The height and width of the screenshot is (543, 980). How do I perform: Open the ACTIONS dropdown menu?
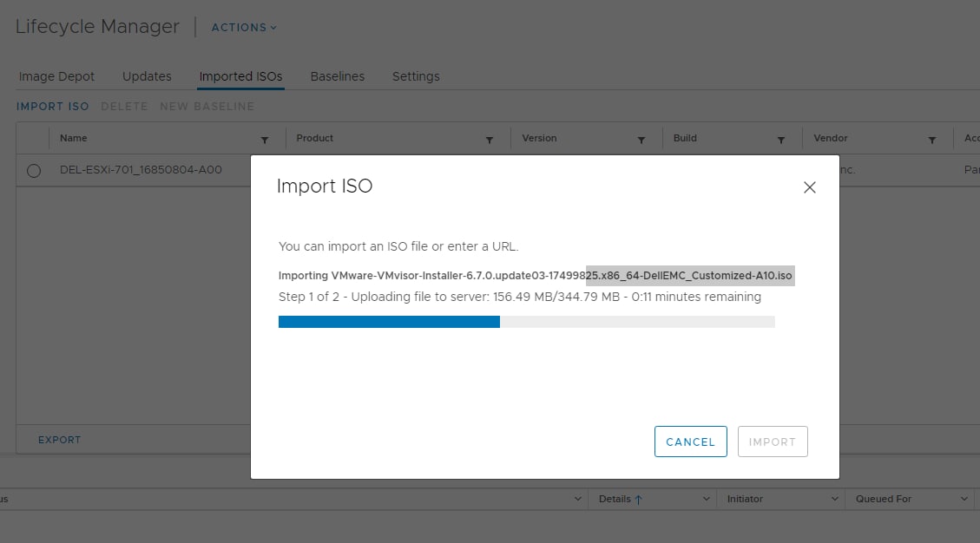pyautogui.click(x=244, y=28)
